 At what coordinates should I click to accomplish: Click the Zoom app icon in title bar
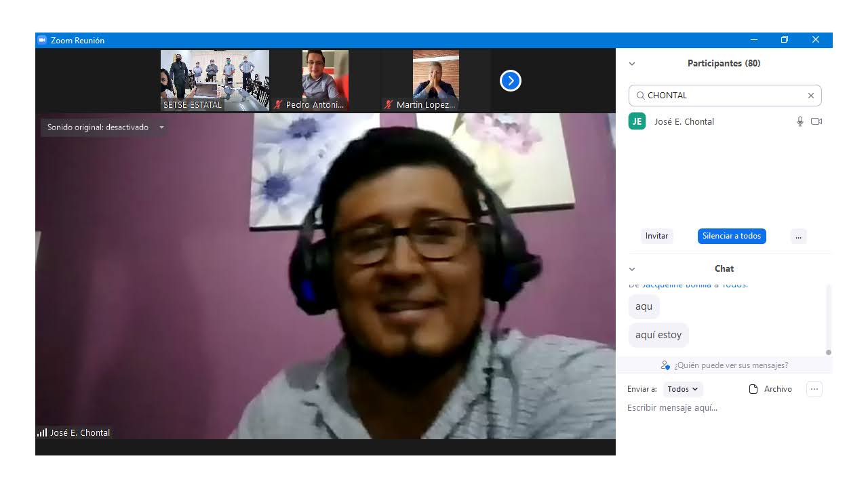42,40
